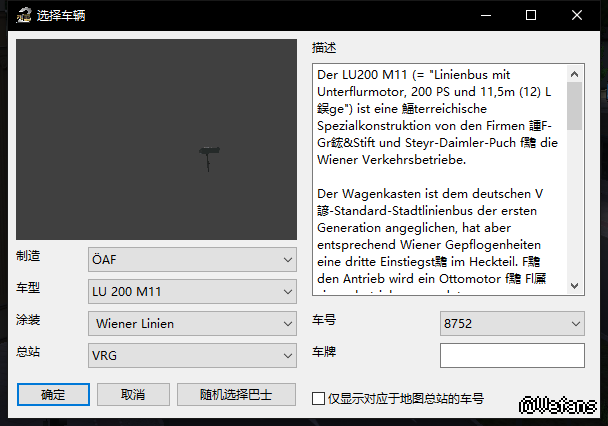Viewport: 608px width, 426px height.
Task: Click the 随机选择巴士 button
Action: (237, 394)
